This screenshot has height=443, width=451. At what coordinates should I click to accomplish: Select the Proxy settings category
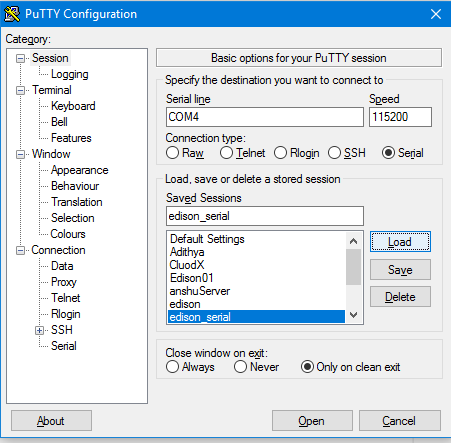click(64, 282)
